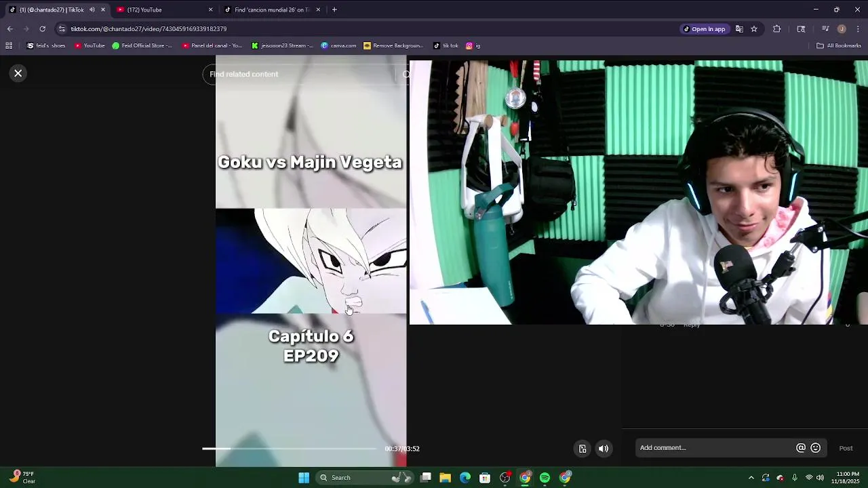Viewport: 868px width, 488px height.
Task: Post the comment using Post button
Action: [x=846, y=448]
